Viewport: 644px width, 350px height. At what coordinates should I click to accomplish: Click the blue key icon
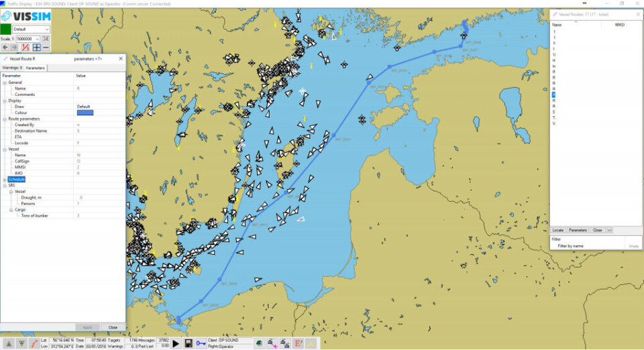click(x=201, y=343)
